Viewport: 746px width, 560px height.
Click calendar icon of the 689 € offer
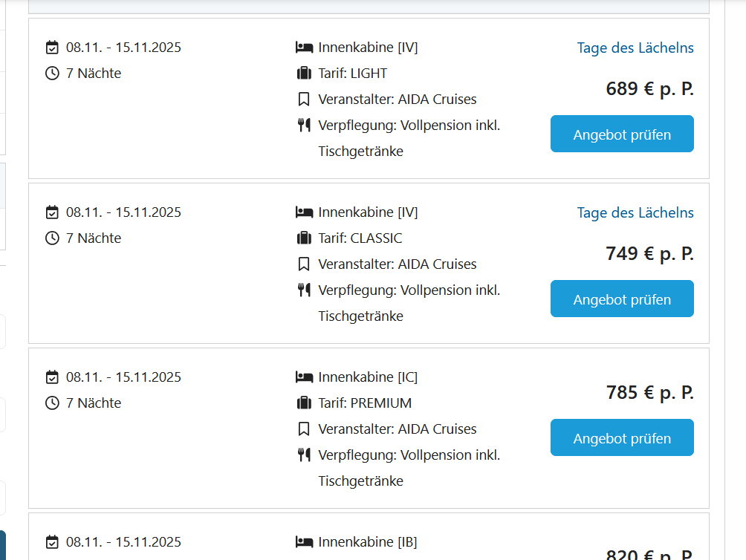pos(52,48)
